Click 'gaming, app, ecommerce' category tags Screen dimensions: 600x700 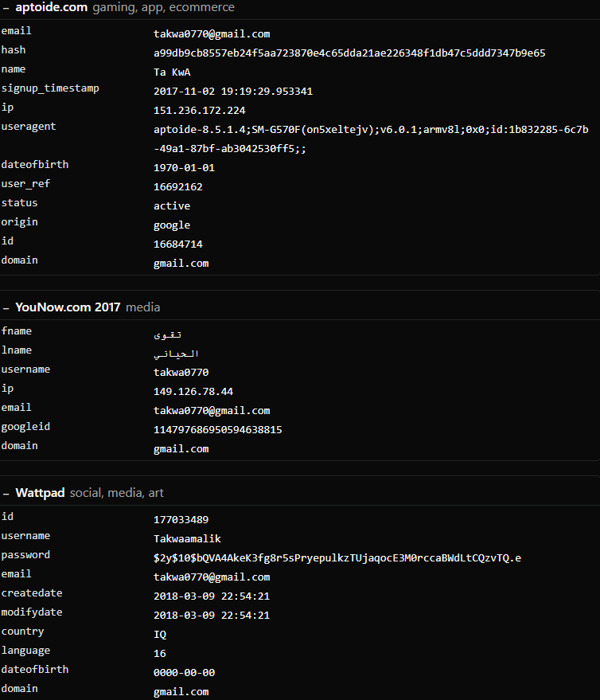(163, 7)
